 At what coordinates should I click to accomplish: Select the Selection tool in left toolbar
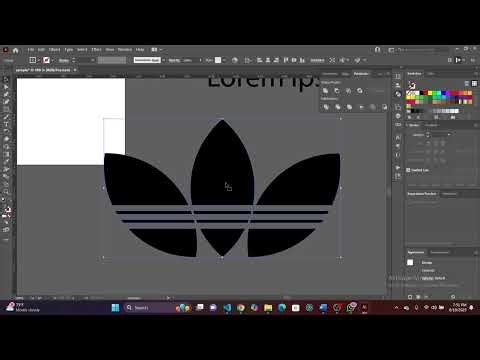click(6, 80)
